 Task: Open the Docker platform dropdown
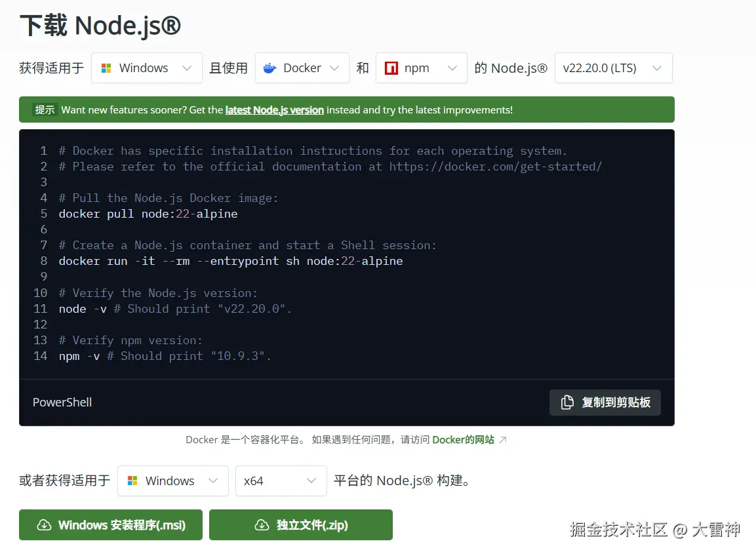(x=302, y=68)
